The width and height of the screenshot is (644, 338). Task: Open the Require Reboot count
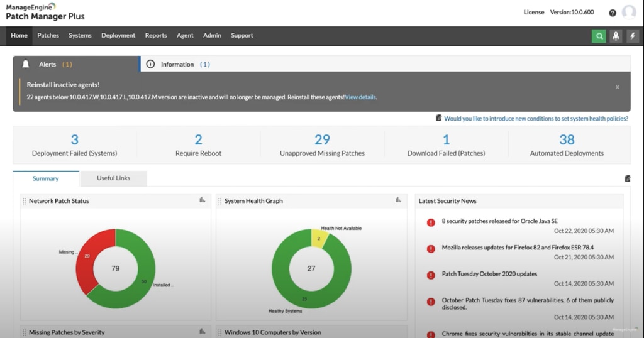click(198, 139)
